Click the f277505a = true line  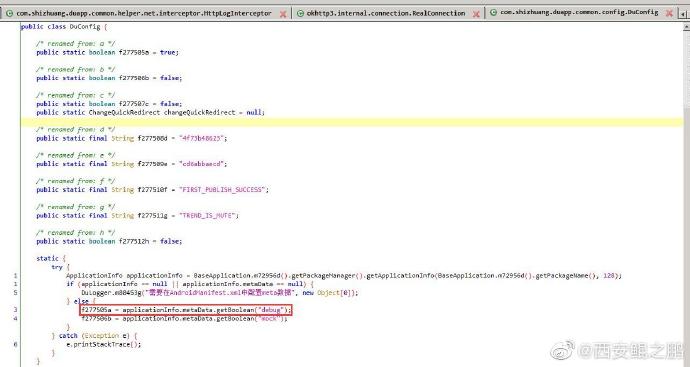107,52
